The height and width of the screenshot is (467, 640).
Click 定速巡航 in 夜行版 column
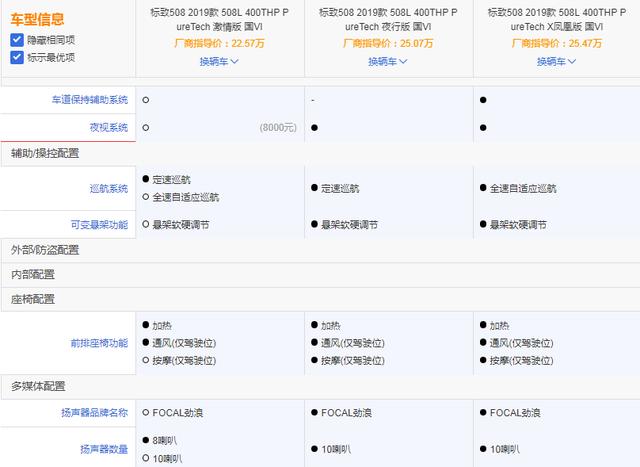[x=340, y=189]
